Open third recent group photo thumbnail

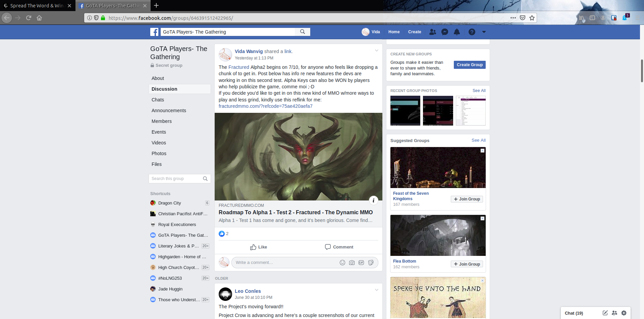471,110
